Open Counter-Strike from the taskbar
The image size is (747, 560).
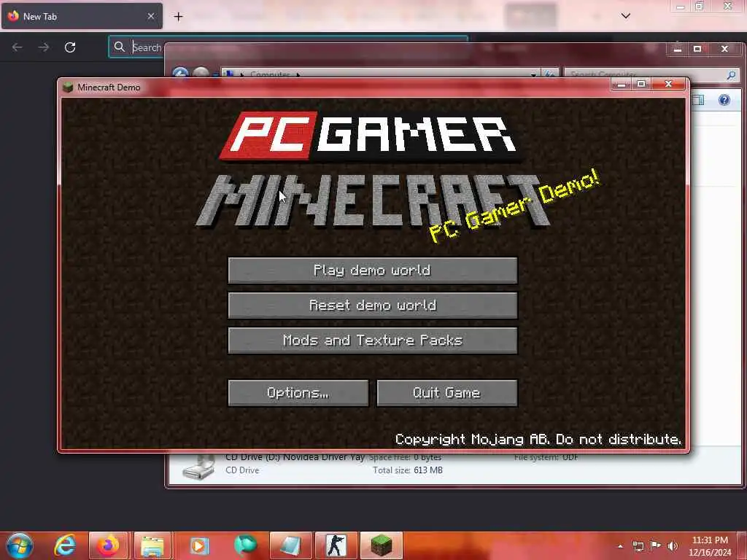pos(336,545)
